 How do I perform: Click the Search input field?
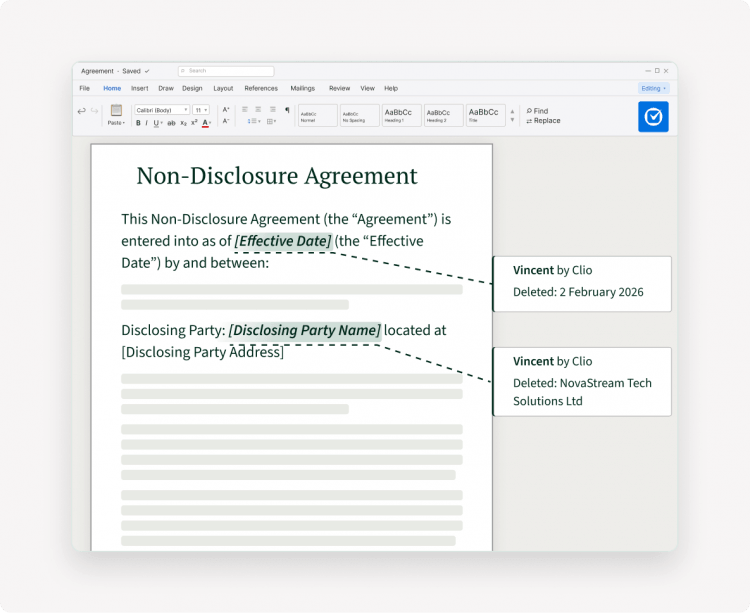(226, 71)
